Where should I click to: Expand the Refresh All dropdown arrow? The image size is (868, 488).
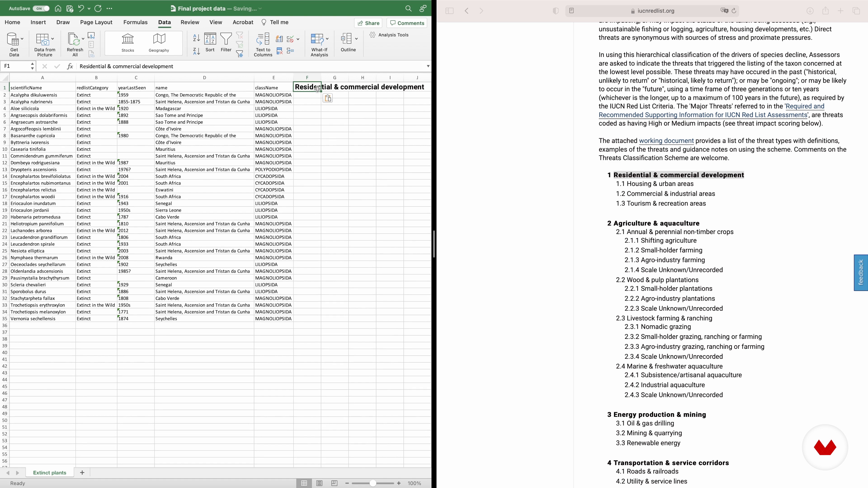(x=83, y=39)
